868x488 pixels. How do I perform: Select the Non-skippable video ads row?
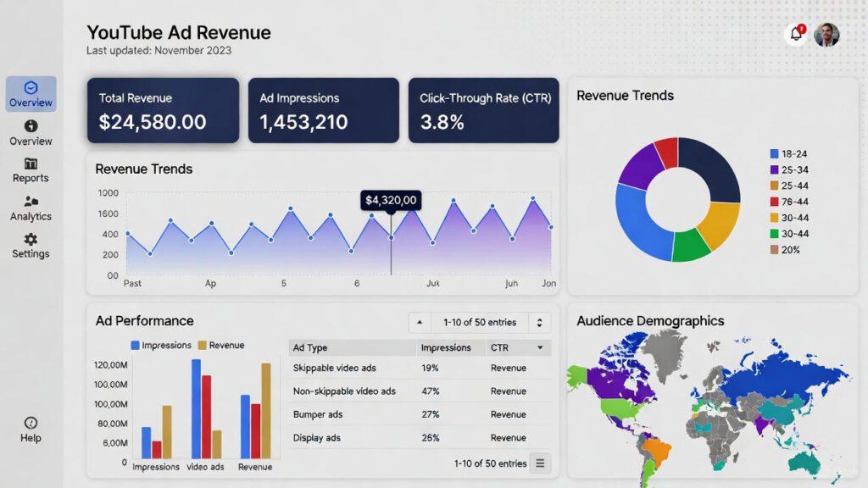pos(420,391)
